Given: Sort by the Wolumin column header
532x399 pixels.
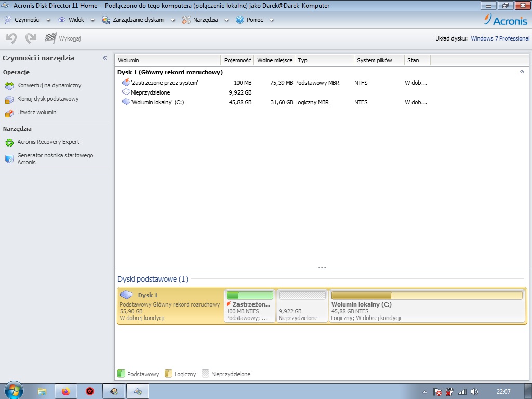Looking at the screenshot, I should (x=168, y=60).
